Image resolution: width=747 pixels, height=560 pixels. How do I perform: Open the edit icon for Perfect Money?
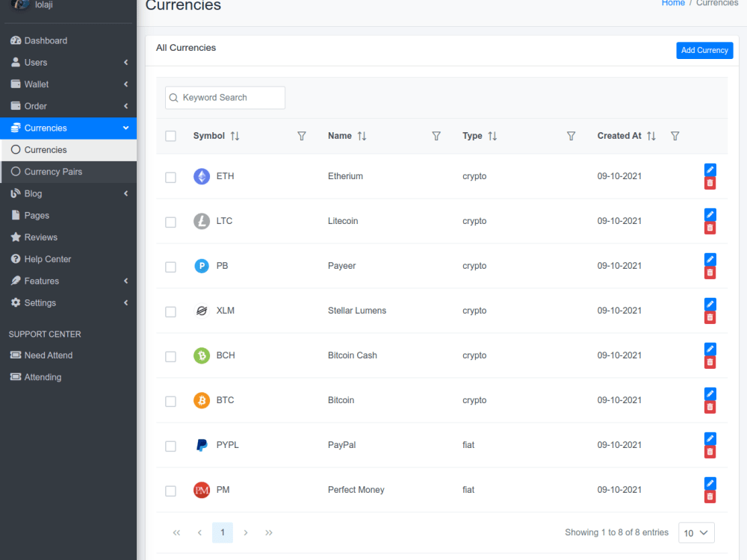(x=710, y=483)
